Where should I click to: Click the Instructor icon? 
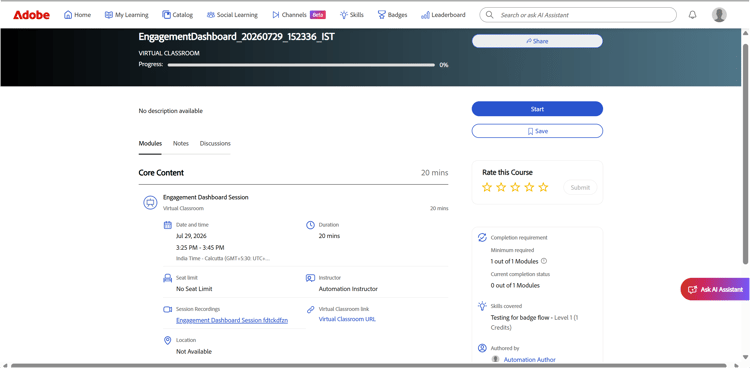coord(310,278)
